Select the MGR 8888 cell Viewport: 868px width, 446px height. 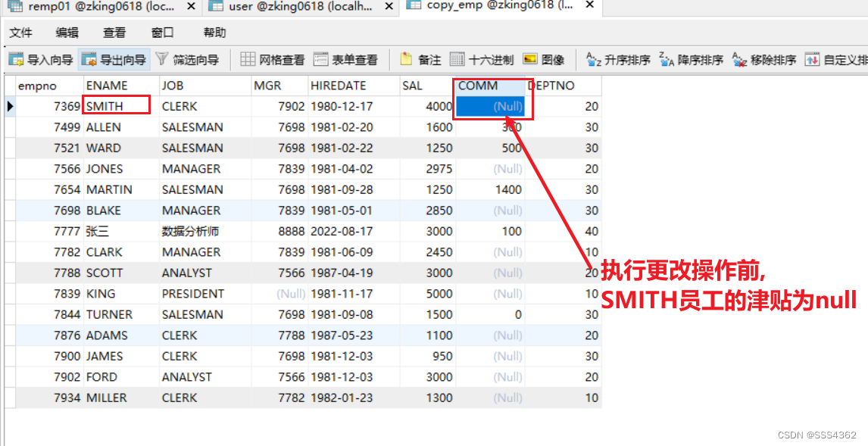tap(279, 231)
